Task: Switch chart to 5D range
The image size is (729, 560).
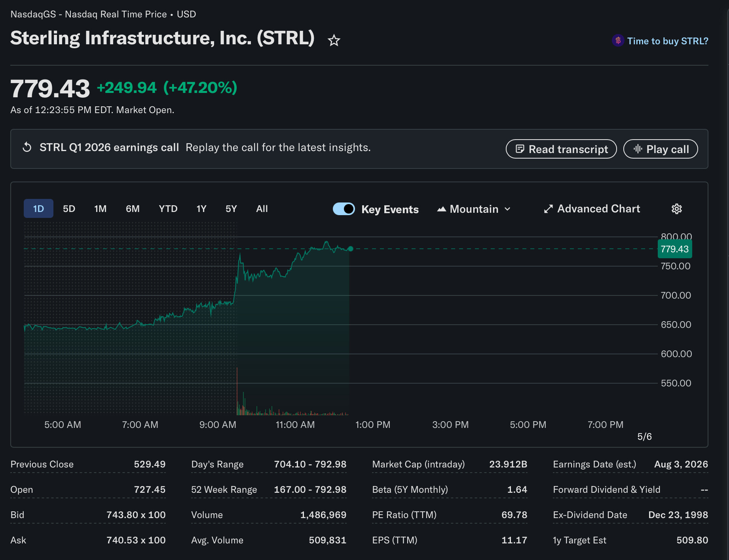Action: pos(69,208)
